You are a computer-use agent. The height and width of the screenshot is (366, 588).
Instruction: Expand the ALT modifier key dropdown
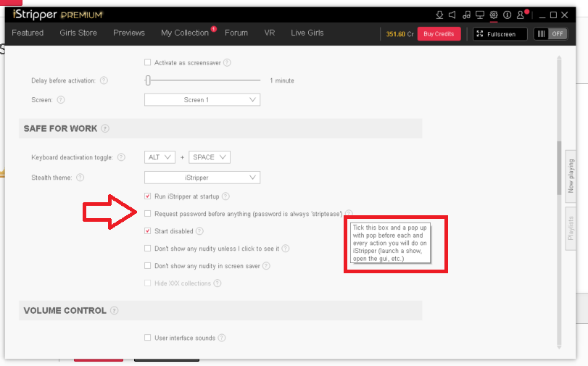(160, 157)
